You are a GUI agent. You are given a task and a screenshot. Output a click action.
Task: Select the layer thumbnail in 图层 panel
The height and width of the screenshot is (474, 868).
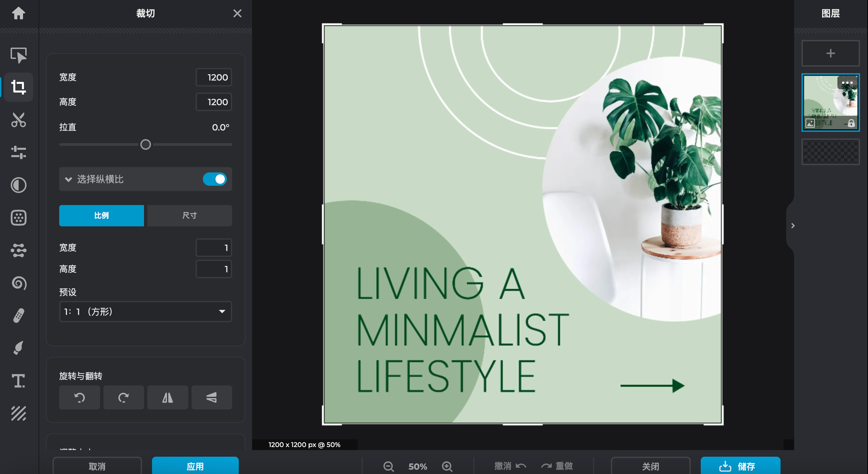pyautogui.click(x=830, y=103)
